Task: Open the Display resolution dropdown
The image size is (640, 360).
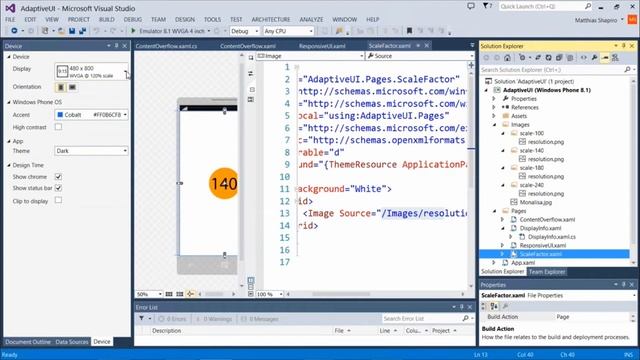Action: coord(91,71)
